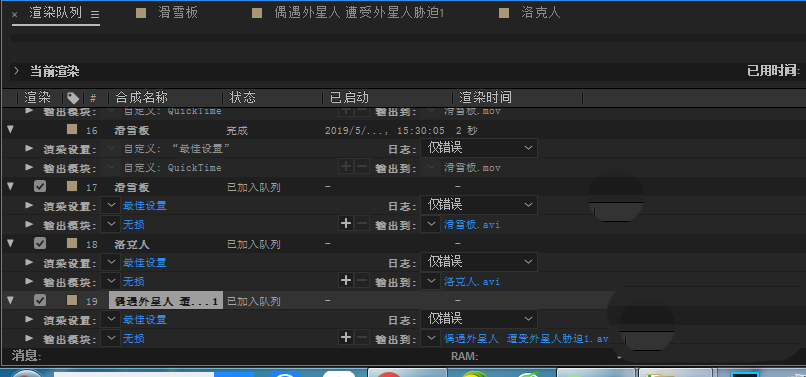Collapse render item 19 偶遇外星人

point(10,300)
